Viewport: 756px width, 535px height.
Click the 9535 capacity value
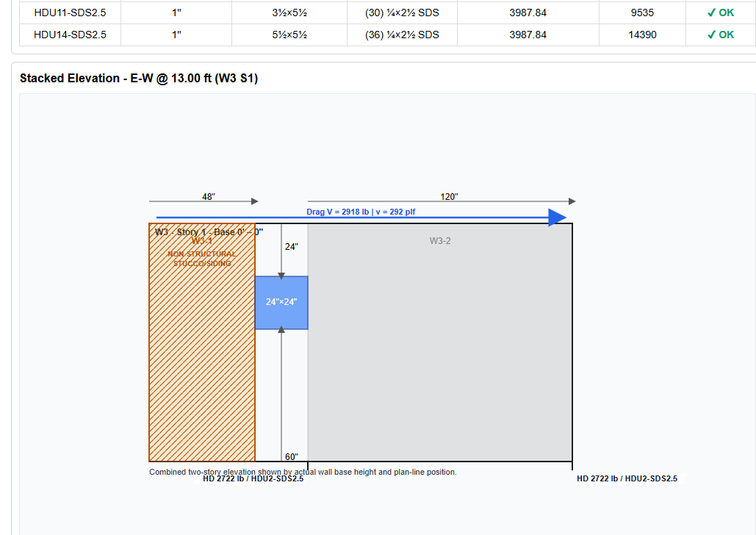pyautogui.click(x=642, y=13)
